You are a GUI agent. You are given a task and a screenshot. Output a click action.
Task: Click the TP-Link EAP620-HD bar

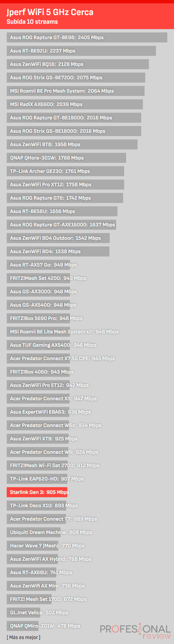tap(37, 479)
